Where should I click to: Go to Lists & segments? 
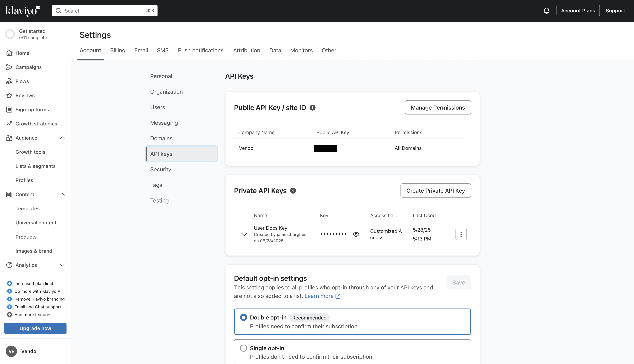click(36, 166)
